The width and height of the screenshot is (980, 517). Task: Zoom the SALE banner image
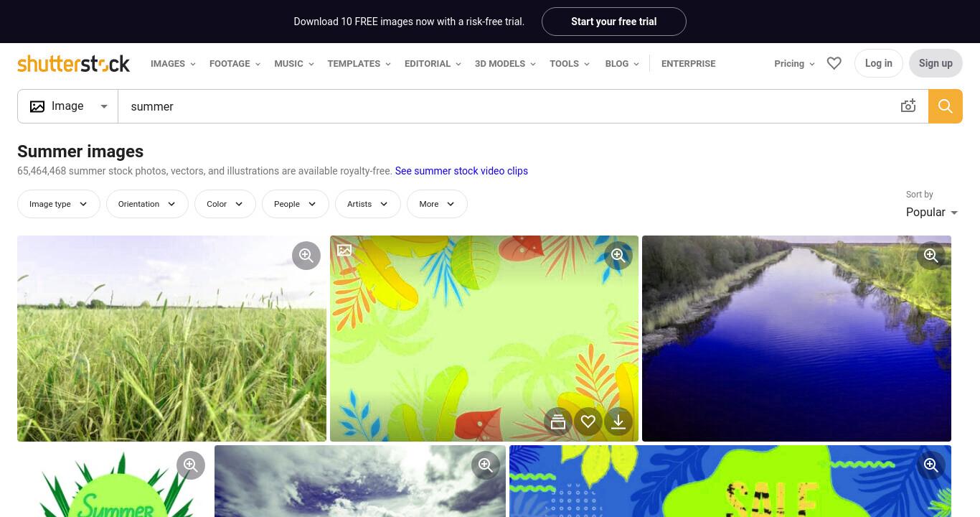click(x=931, y=465)
